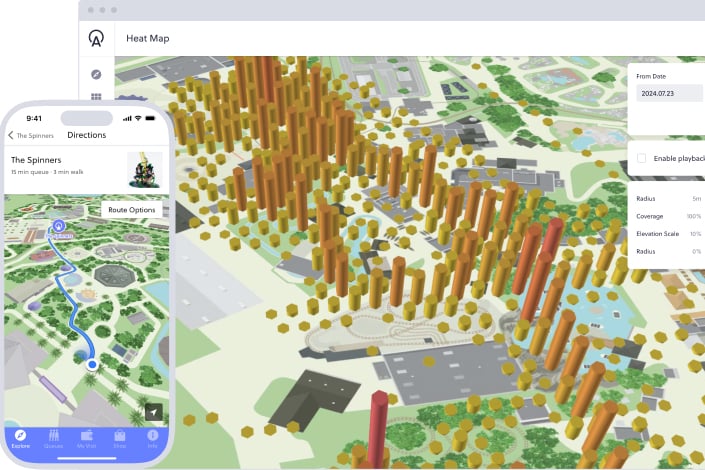
Task: Tap the blue route start dot on phone map
Action: pos(92,365)
